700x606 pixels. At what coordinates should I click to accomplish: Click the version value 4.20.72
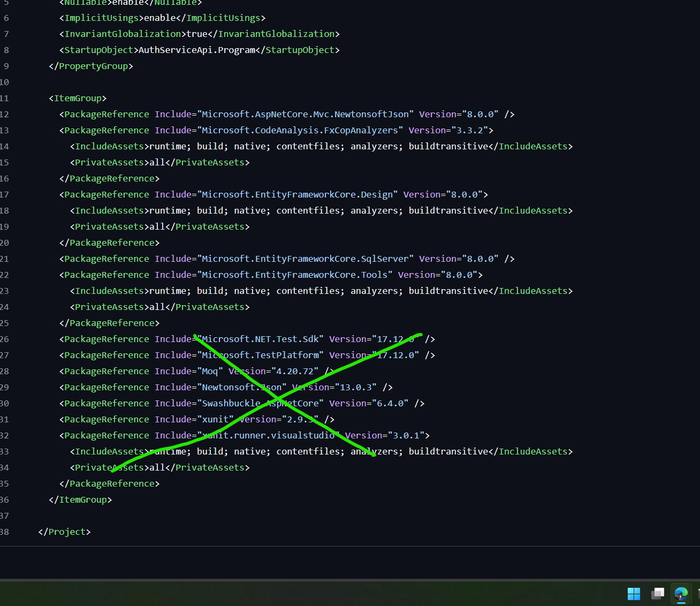[x=295, y=371]
